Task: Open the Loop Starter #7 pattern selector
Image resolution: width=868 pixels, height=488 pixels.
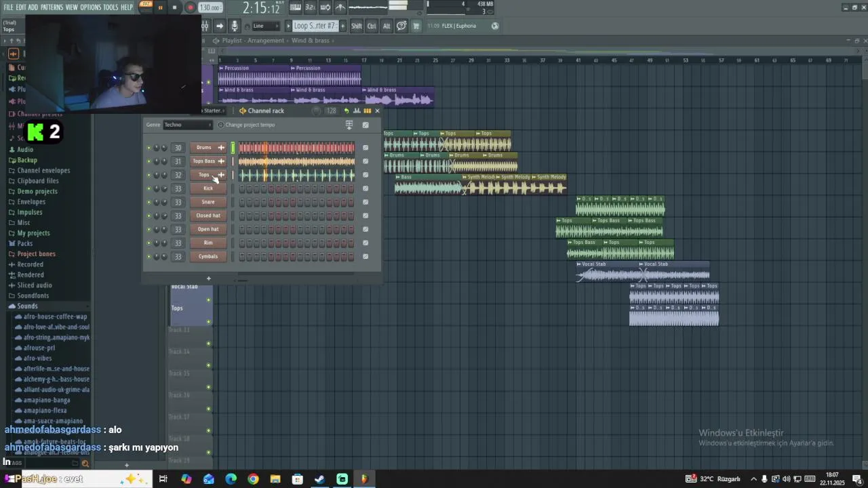Action: coord(315,26)
